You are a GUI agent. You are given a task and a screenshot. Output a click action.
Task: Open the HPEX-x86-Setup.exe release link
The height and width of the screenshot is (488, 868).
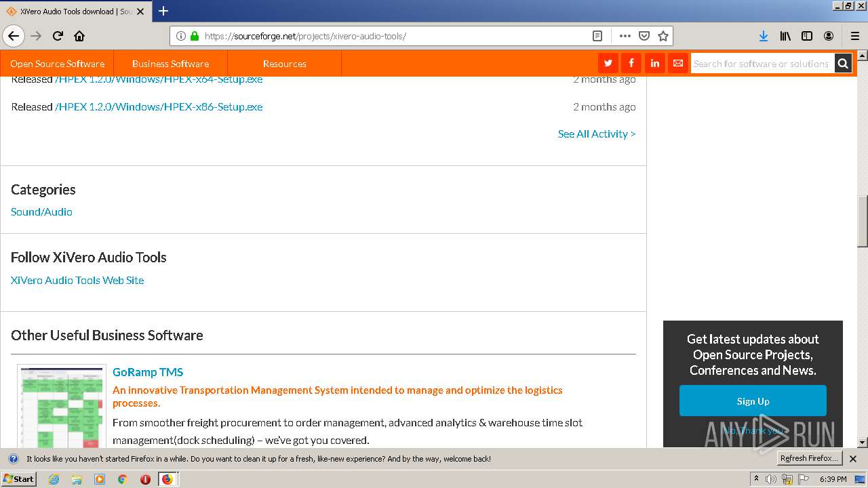click(159, 106)
